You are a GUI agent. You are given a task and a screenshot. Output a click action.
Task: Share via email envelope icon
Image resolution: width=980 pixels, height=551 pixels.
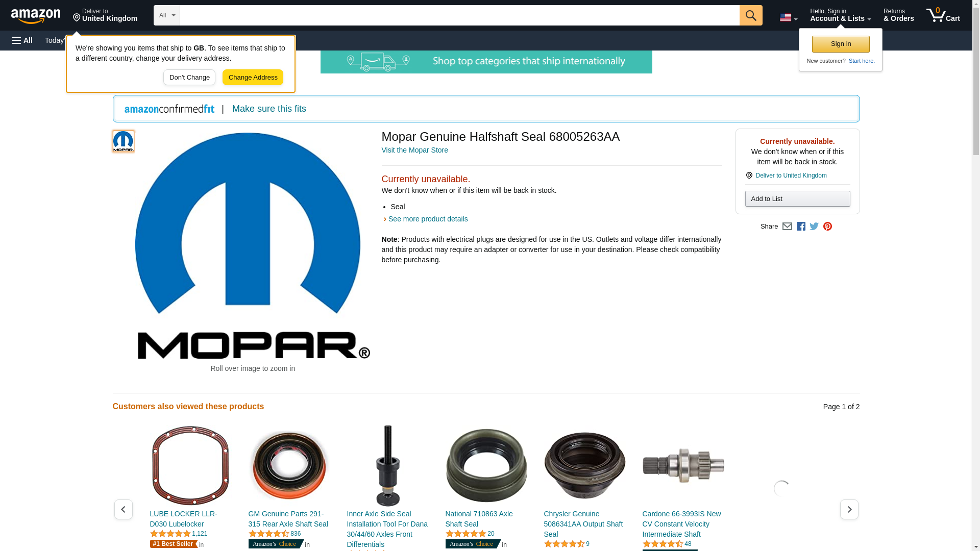click(787, 227)
